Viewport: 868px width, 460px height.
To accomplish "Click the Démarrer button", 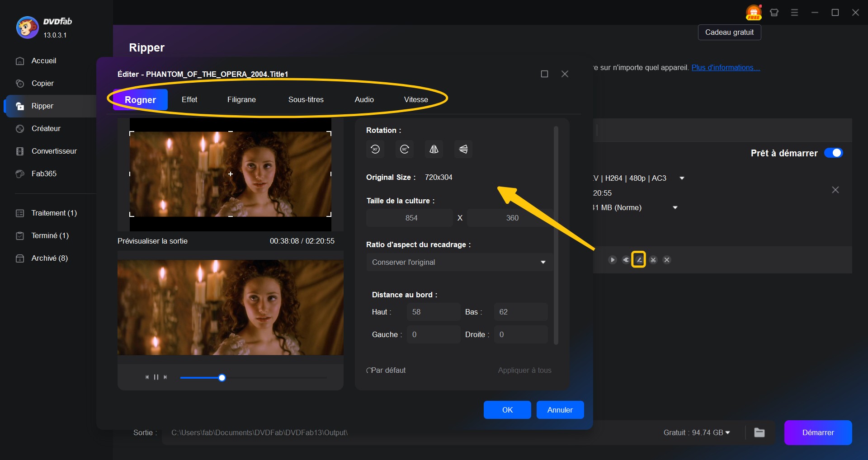I will click(x=818, y=432).
